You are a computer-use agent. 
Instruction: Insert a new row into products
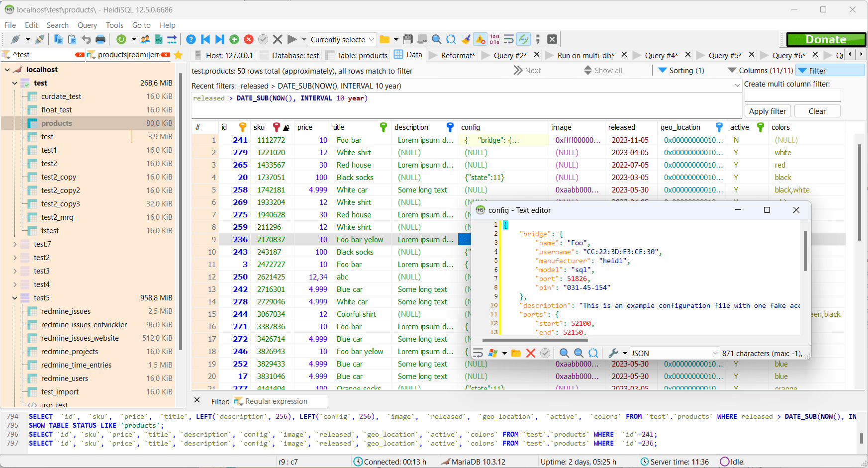(233, 39)
